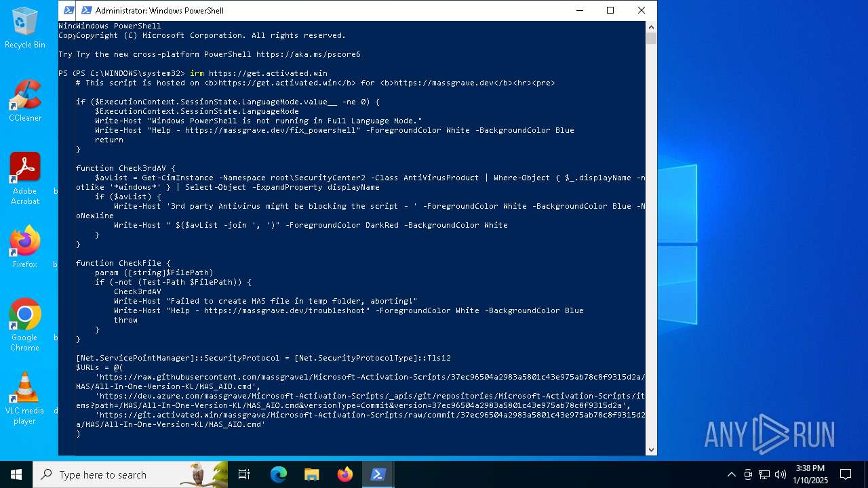Image resolution: width=868 pixels, height=488 pixels.
Task: Click the network status tray icon
Action: pyautogui.click(x=764, y=474)
